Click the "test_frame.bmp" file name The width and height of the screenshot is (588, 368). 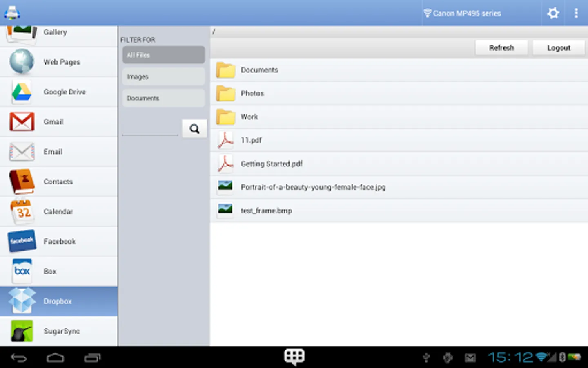266,211
